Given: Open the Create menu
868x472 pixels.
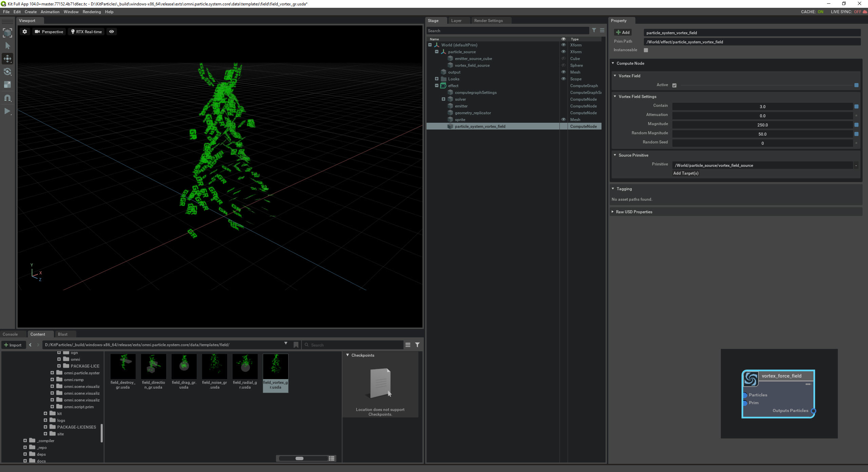Looking at the screenshot, I should tap(31, 12).
